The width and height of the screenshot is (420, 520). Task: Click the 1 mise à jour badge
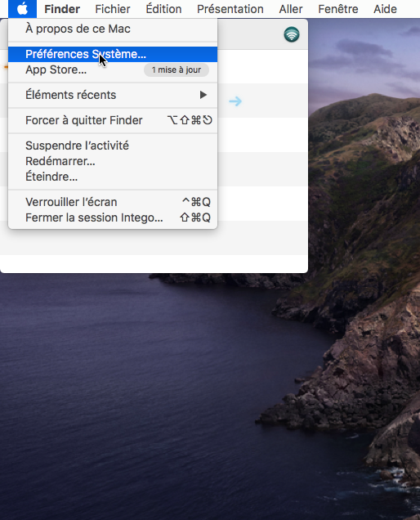pos(176,70)
